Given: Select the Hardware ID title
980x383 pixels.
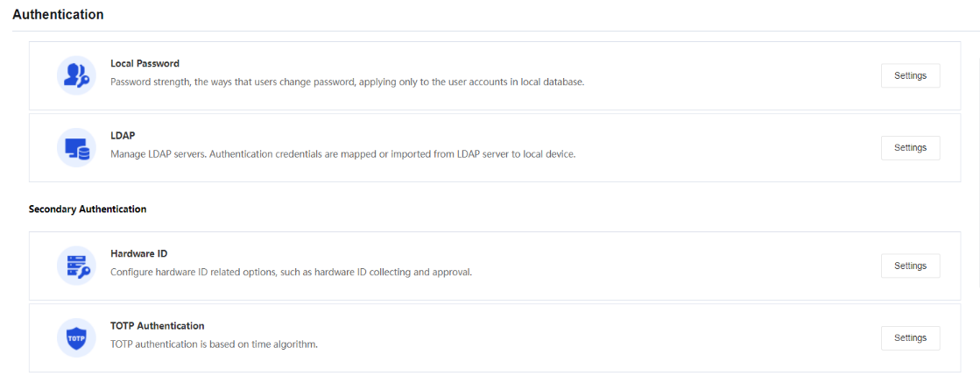Looking at the screenshot, I should [138, 253].
